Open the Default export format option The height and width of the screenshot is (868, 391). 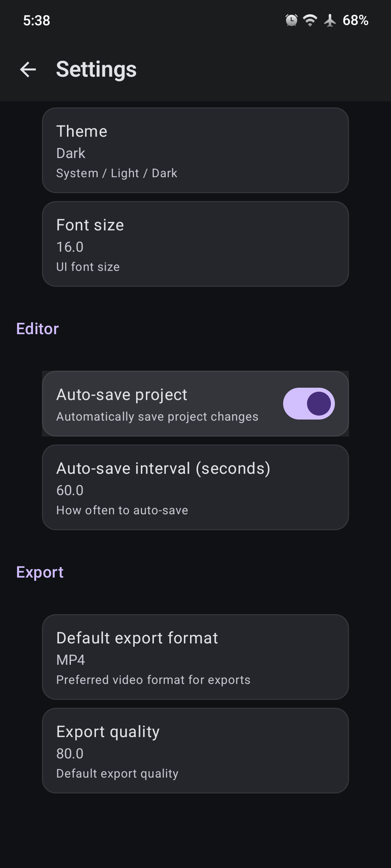pyautogui.click(x=195, y=657)
